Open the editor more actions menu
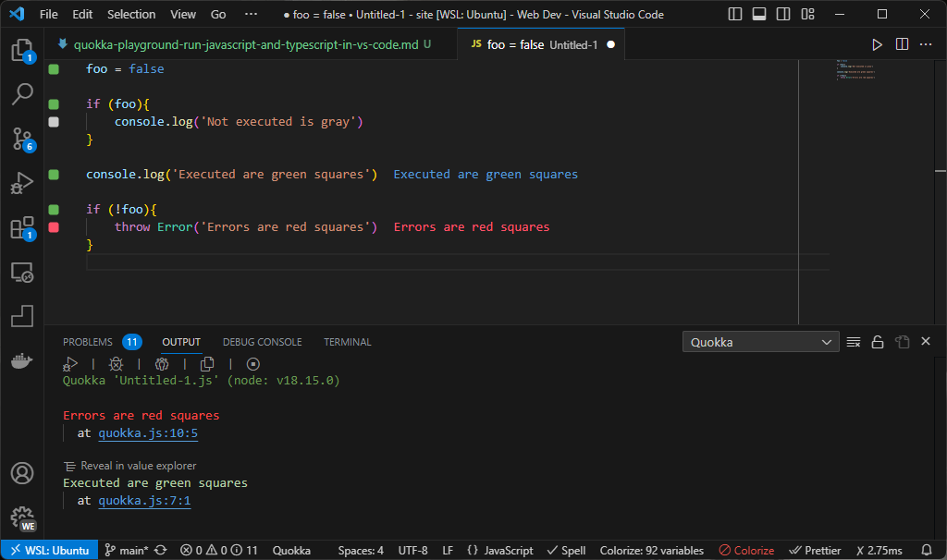 tap(926, 43)
